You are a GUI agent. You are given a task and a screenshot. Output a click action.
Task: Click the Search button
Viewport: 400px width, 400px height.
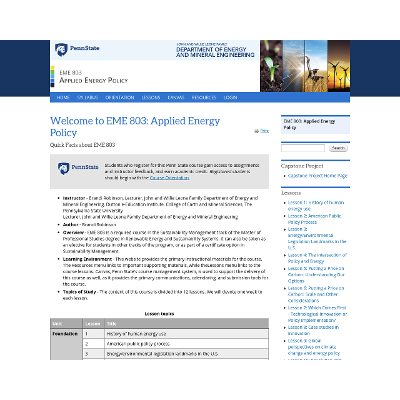click(338, 148)
